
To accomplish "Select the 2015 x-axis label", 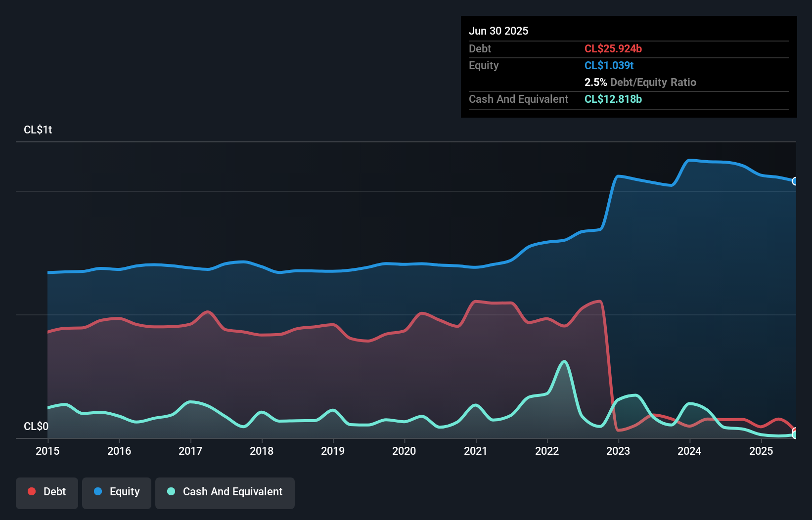I will point(47,451).
